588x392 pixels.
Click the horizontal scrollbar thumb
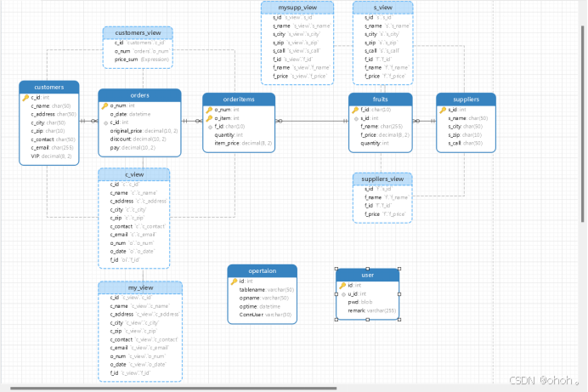pyautogui.click(x=173, y=389)
